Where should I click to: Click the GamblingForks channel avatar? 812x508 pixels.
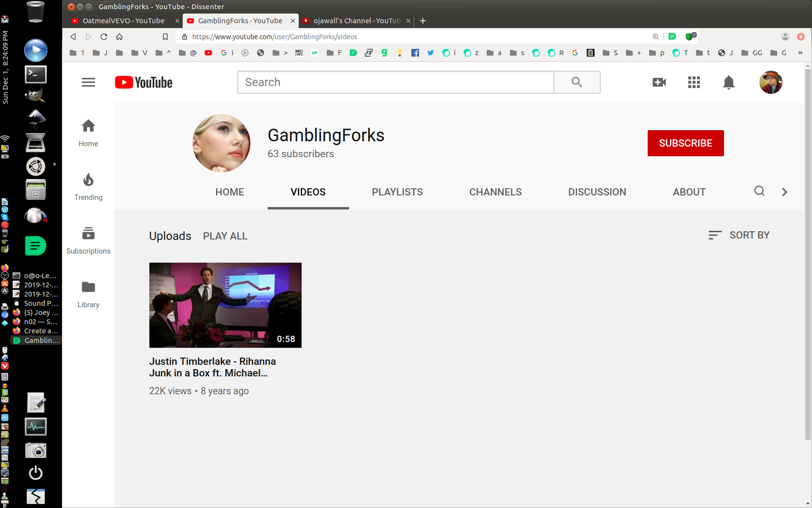[x=221, y=143]
